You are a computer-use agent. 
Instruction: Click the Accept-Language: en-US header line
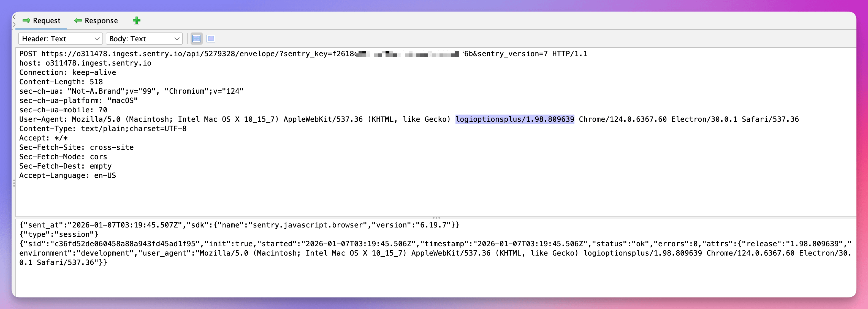pyautogui.click(x=67, y=175)
